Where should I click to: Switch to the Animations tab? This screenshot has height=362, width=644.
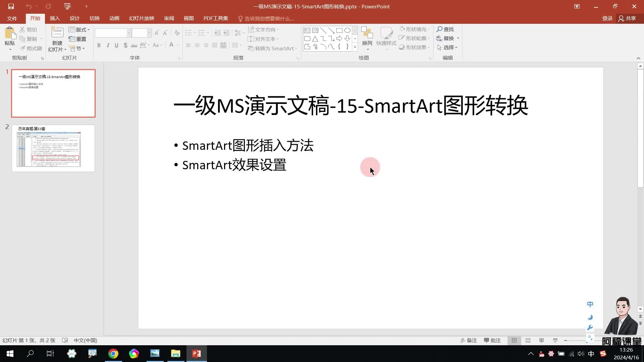pos(114,18)
